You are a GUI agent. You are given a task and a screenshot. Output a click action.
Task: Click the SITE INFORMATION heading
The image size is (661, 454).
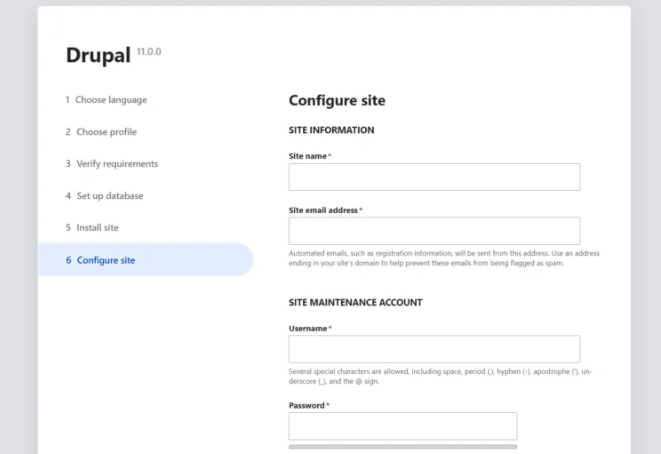click(331, 130)
